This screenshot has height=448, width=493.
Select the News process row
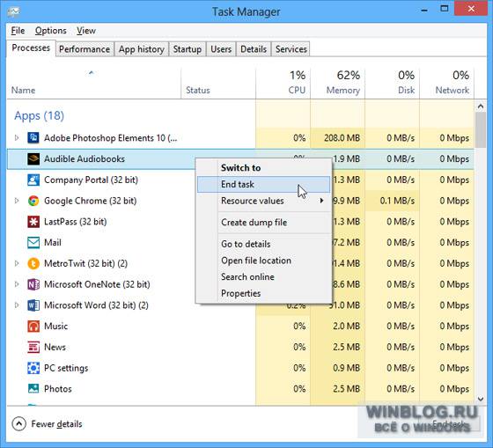[240, 347]
